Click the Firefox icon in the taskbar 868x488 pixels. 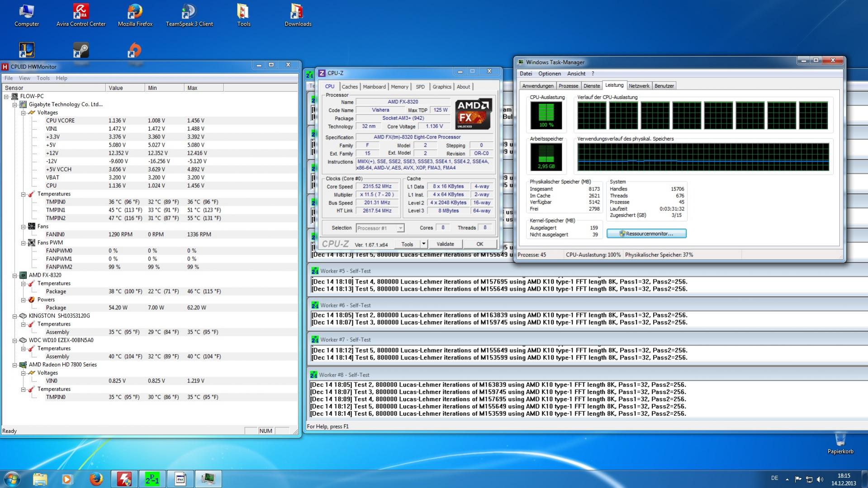[x=96, y=479]
